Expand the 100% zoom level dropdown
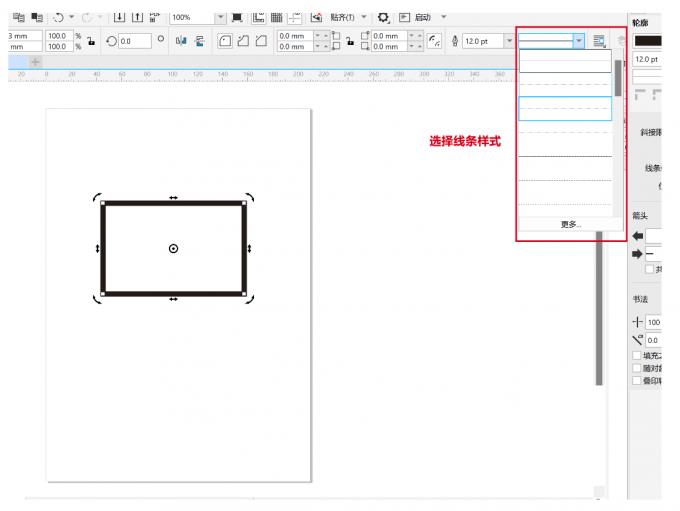 [x=220, y=17]
